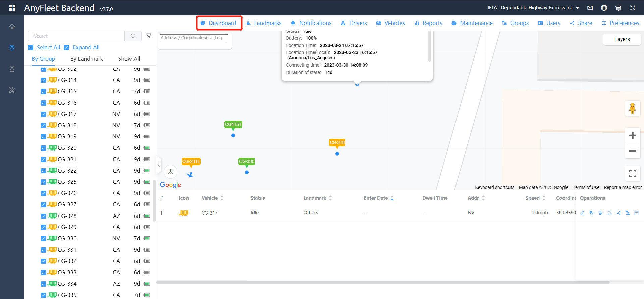Viewport: 644px width, 299px height.
Task: Open the filter funnel icon
Action: click(149, 36)
